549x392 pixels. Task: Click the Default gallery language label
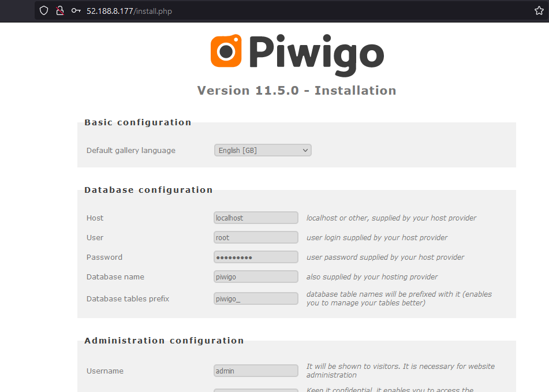[130, 150]
